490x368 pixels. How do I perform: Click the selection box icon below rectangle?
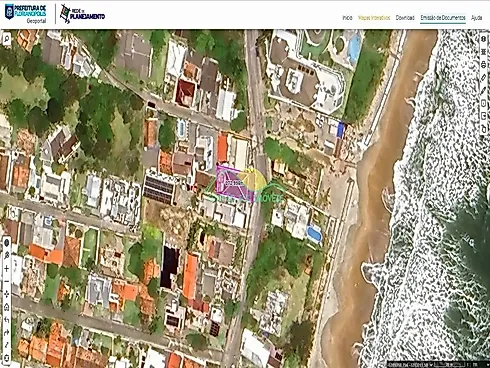click(484, 116)
